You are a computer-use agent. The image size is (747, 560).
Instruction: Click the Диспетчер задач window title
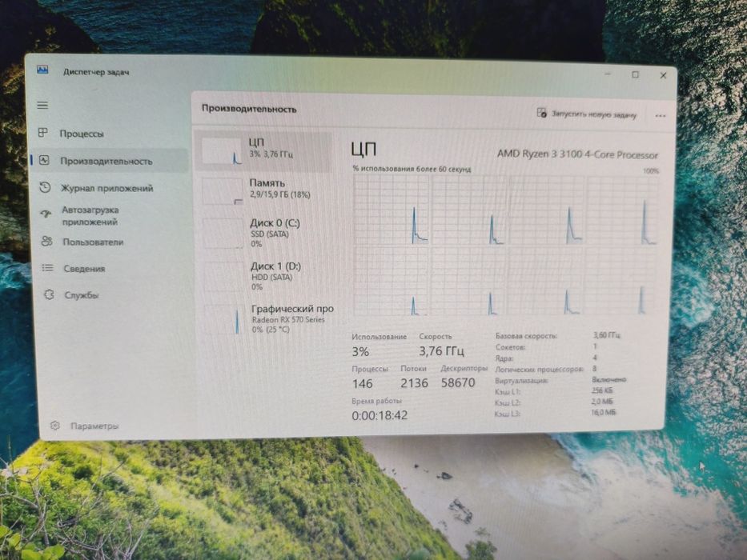pos(96,72)
